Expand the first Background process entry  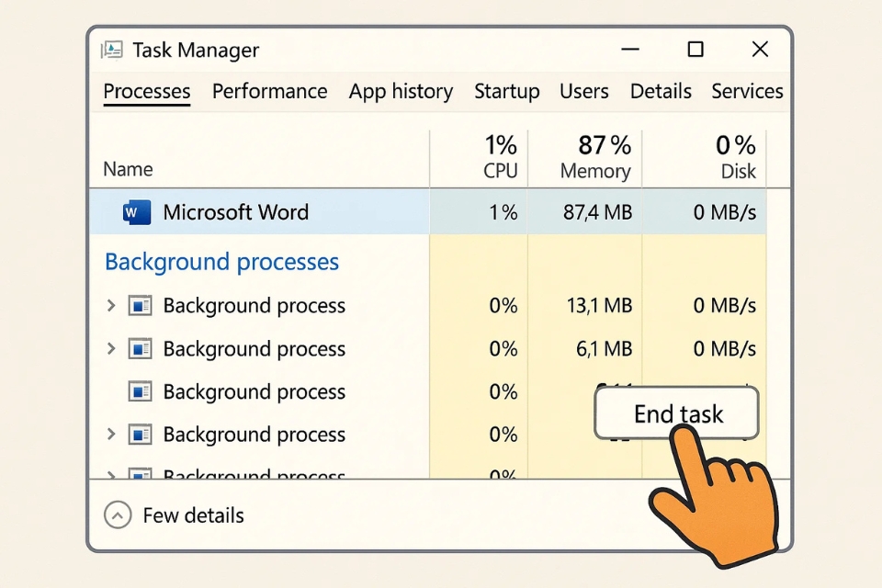coord(110,305)
